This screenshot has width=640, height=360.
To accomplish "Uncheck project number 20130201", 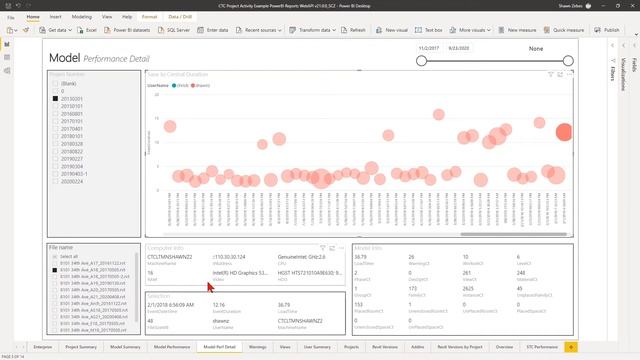I will click(x=55, y=98).
